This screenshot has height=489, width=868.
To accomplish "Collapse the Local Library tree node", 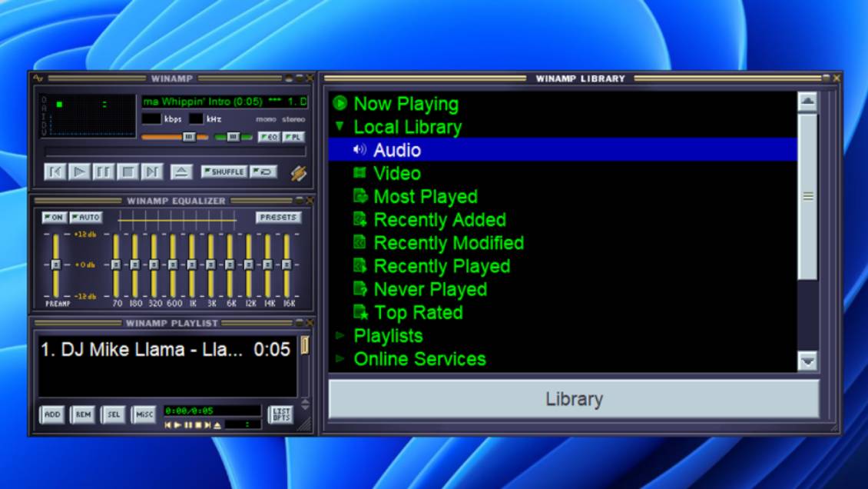I will click(x=340, y=126).
